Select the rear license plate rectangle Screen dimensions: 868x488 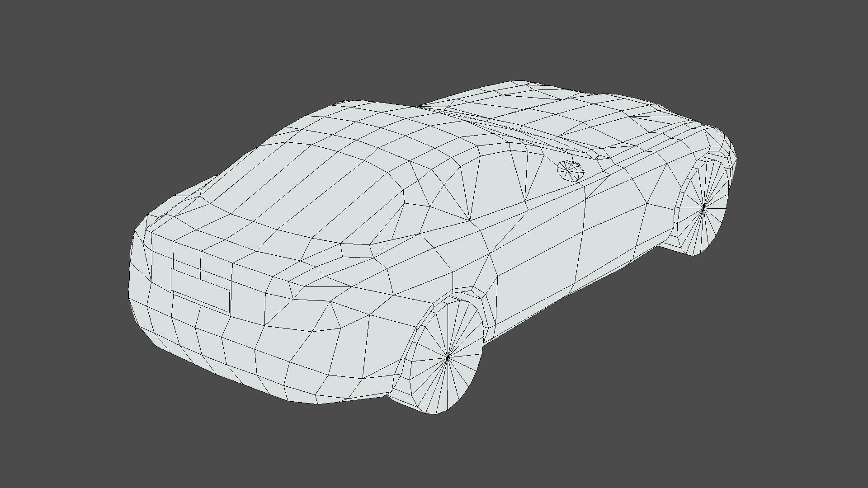pyautogui.click(x=200, y=290)
